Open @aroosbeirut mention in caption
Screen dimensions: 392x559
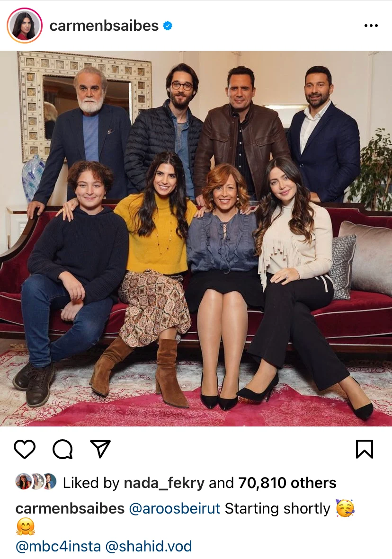[174, 509]
